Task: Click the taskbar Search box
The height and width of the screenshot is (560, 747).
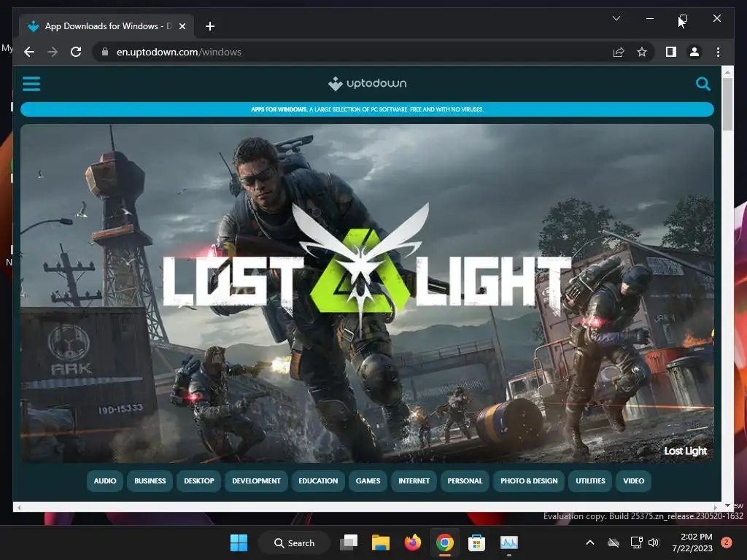Action: [294, 542]
